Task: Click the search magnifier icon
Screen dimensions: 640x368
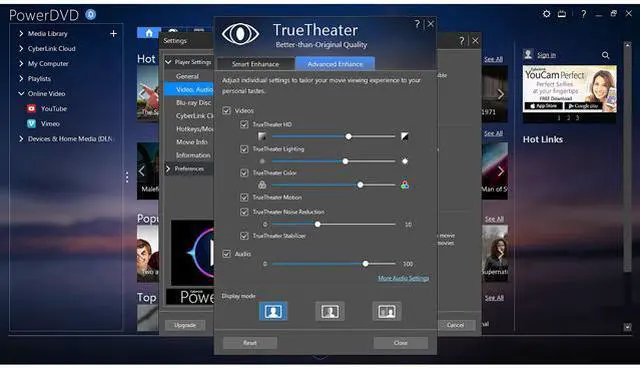Action: point(605,55)
